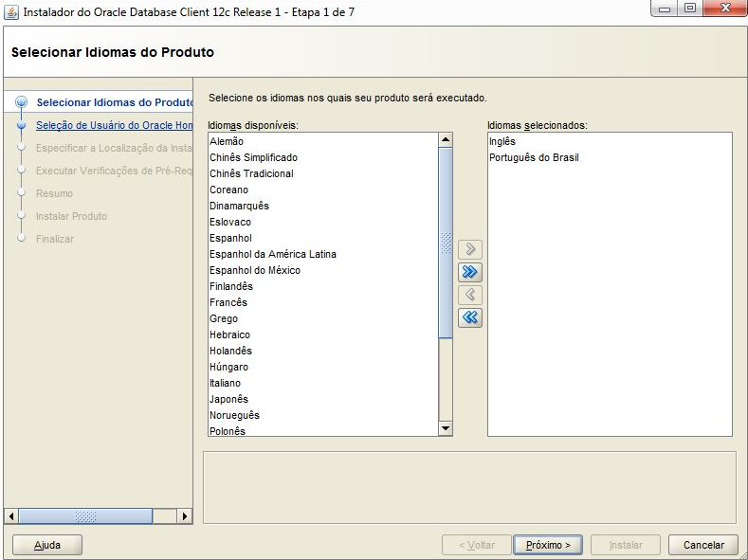Select Dinamarquês language
748x560 pixels.
point(323,206)
